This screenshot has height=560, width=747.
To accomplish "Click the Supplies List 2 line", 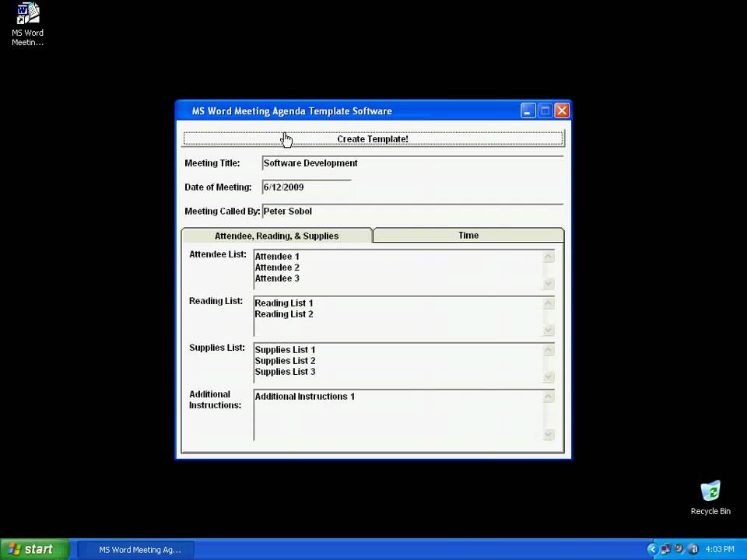I will pyautogui.click(x=285, y=360).
